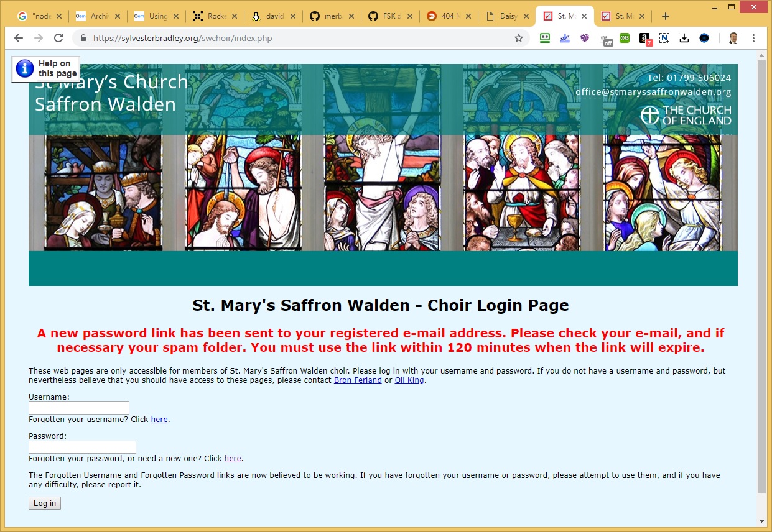Click the scrollbar up arrow
Screen dimensions: 772x532
(x=761, y=55)
